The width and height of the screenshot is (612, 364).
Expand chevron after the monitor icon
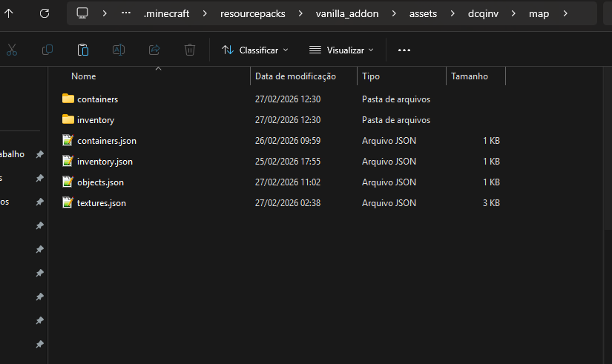click(104, 13)
